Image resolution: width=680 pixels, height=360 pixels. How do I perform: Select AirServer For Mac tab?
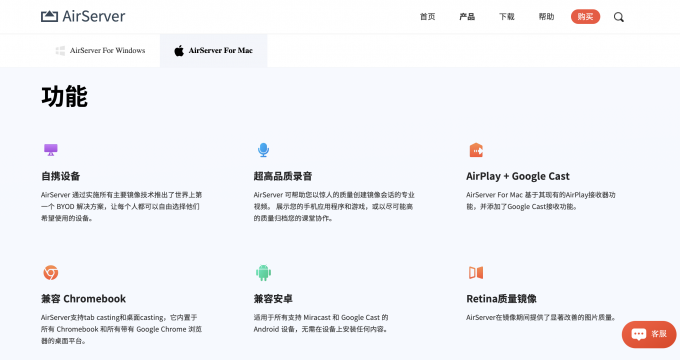pyautogui.click(x=214, y=51)
